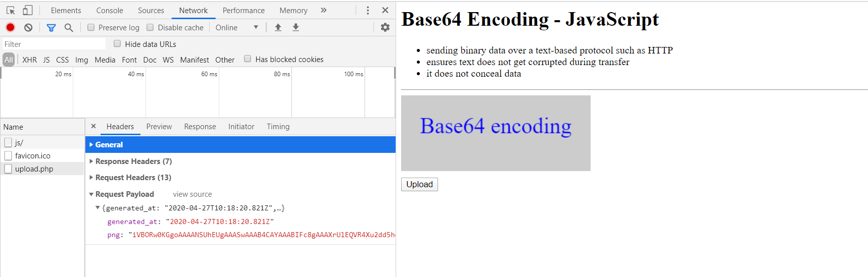Close the request details pane
The height and width of the screenshot is (277, 868).
click(93, 126)
